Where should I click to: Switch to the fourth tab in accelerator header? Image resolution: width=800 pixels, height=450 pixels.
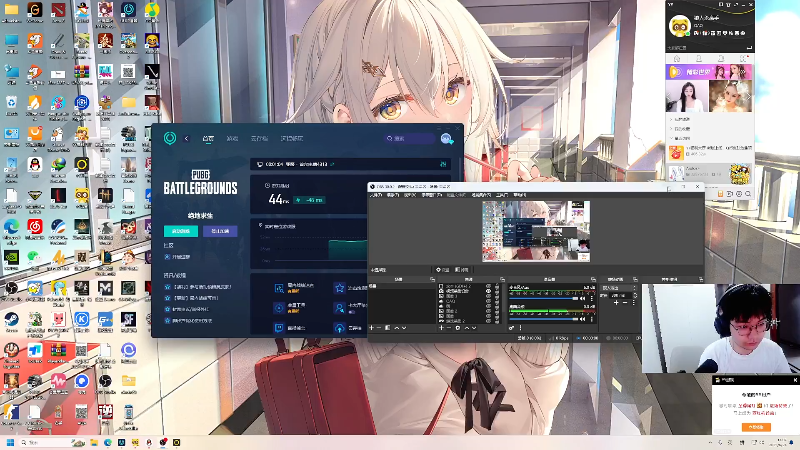point(292,138)
